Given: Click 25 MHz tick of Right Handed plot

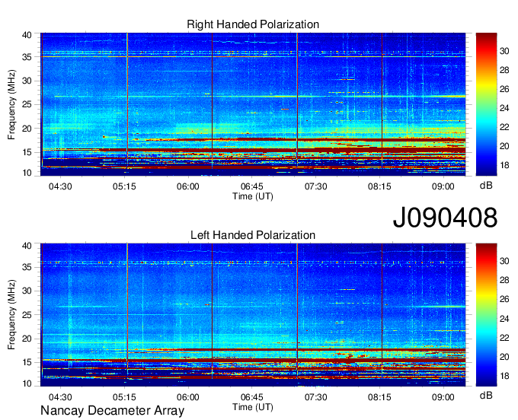Looking at the screenshot, I should pyautogui.click(x=27, y=104).
